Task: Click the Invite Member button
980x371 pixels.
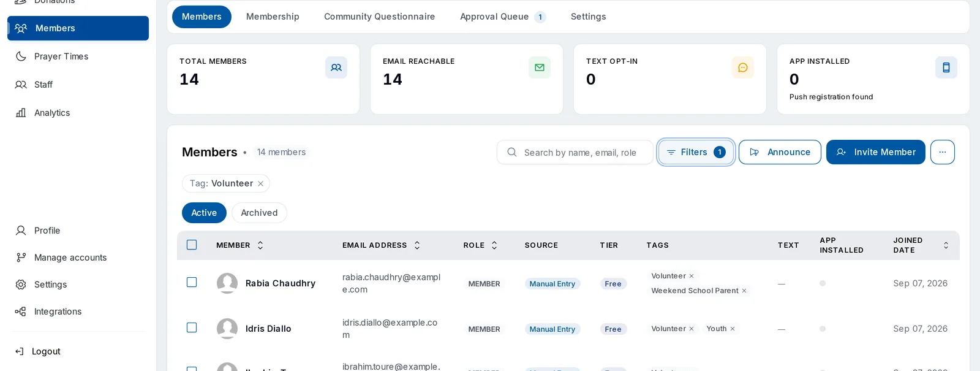Action: pyautogui.click(x=876, y=152)
